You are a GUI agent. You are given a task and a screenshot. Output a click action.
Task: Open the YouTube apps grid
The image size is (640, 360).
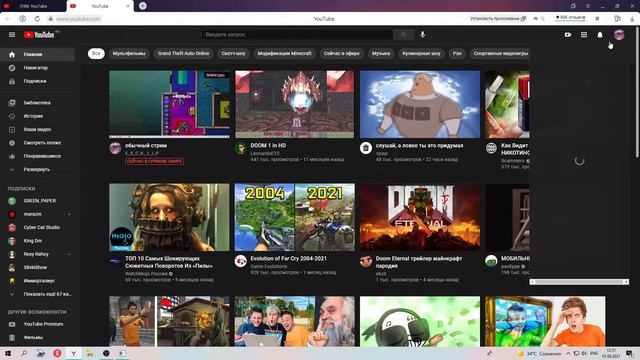[584, 35]
